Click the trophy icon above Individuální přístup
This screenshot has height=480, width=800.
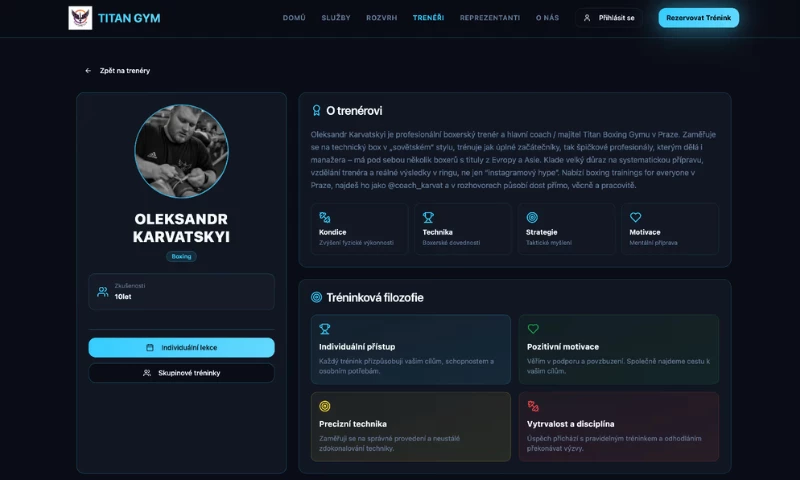click(325, 329)
